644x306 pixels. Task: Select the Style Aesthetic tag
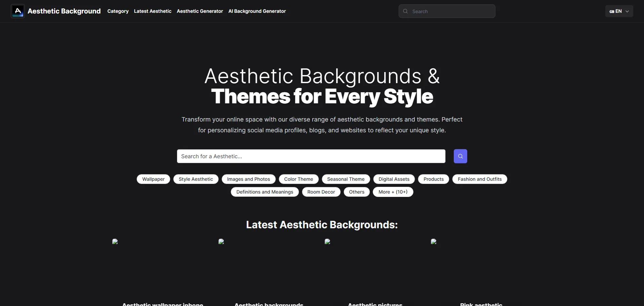pyautogui.click(x=196, y=179)
